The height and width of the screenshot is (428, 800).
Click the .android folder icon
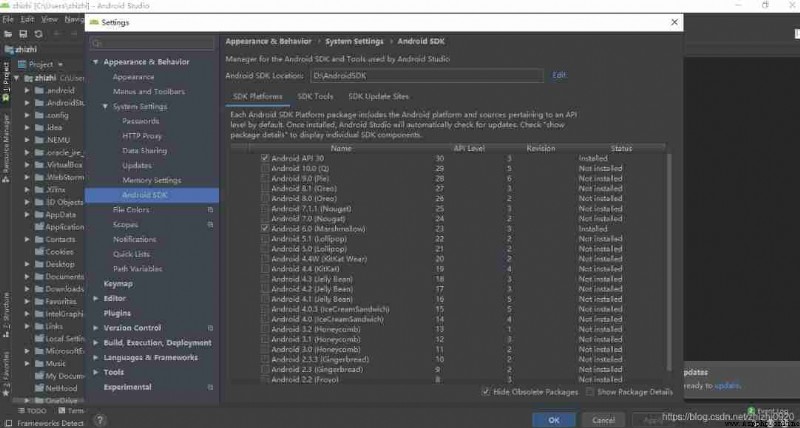39,90
